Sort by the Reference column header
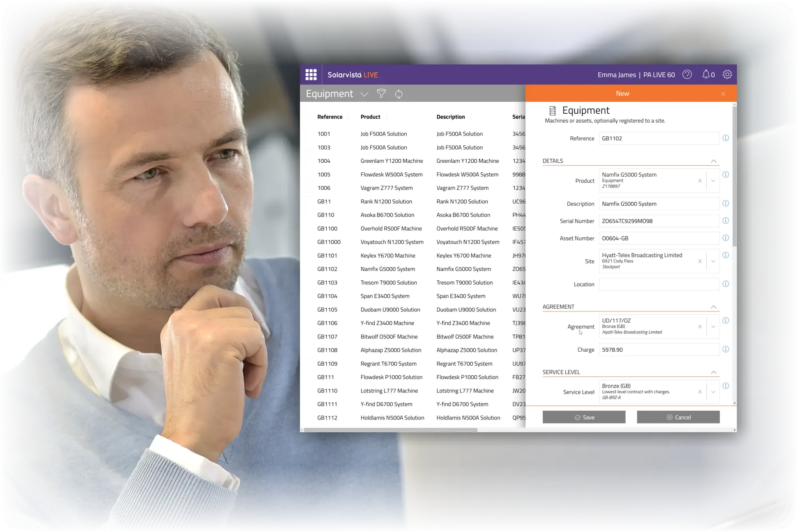This screenshot has height=532, width=798. (330, 117)
